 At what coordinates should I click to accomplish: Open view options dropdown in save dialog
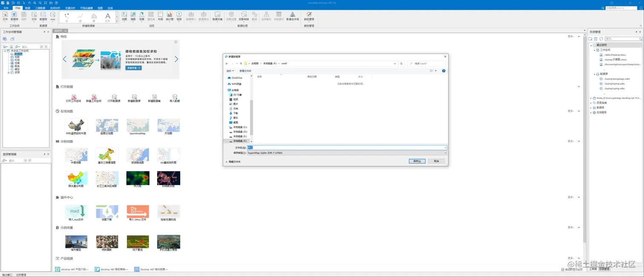coord(436,71)
